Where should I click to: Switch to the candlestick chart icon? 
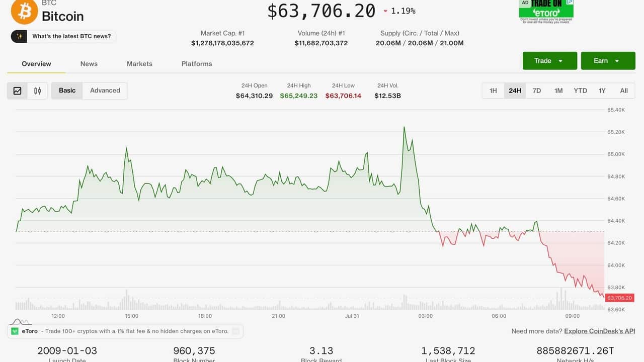pos(38,90)
